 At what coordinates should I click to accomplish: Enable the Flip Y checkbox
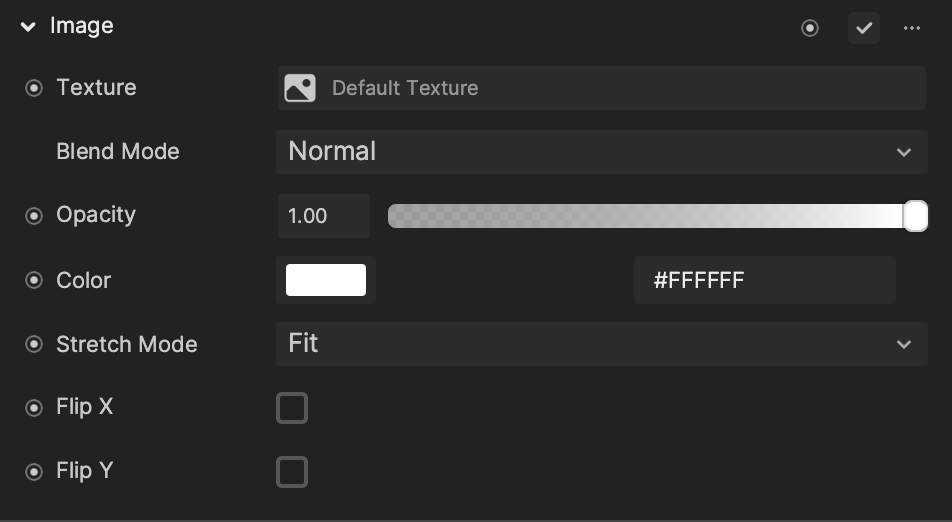(292, 472)
